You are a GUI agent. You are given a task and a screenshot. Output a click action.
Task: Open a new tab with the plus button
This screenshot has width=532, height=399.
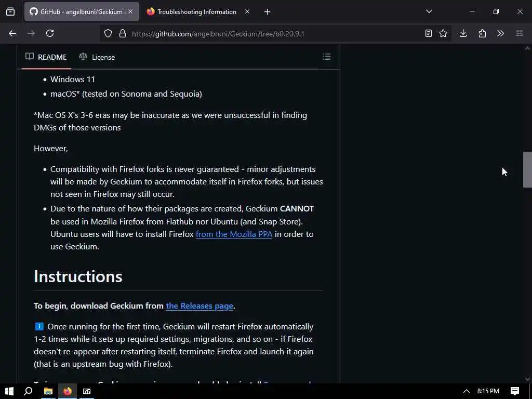tap(267, 12)
